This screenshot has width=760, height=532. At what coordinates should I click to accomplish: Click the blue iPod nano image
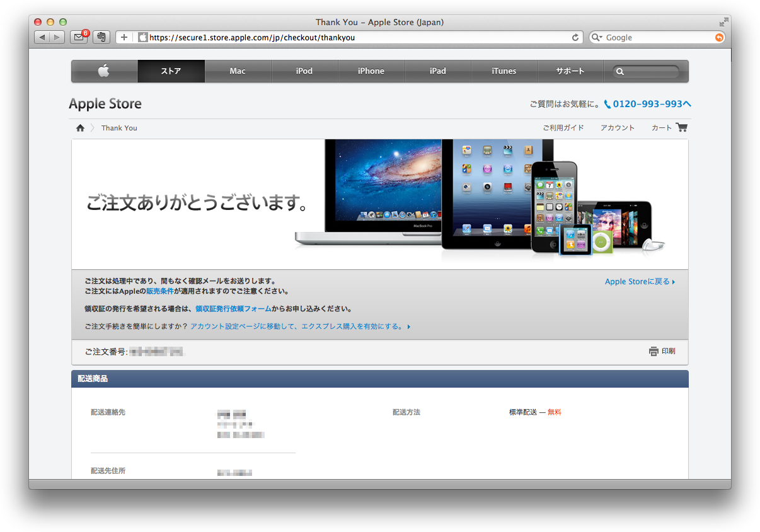[x=575, y=240]
